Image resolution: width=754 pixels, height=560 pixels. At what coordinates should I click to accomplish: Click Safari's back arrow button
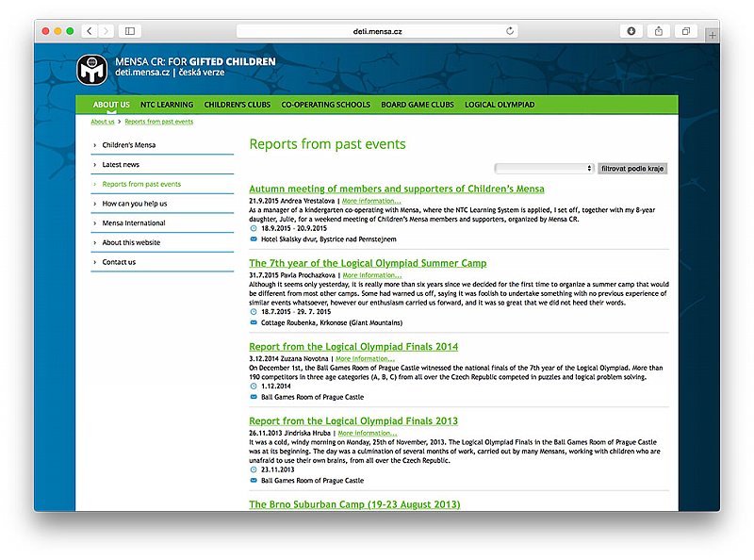pos(90,31)
